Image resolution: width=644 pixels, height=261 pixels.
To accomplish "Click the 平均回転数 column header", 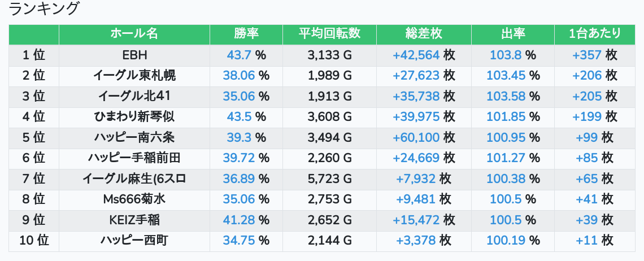I will click(x=329, y=34).
